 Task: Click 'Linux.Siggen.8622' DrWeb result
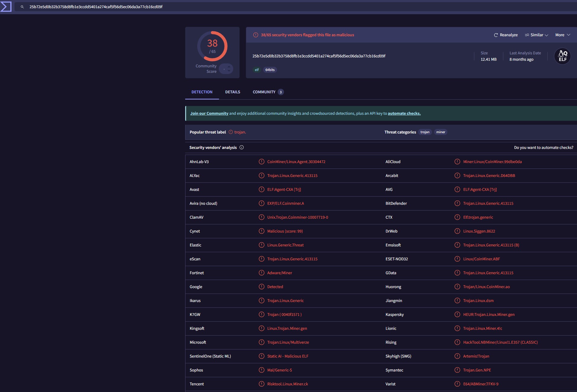point(479,231)
